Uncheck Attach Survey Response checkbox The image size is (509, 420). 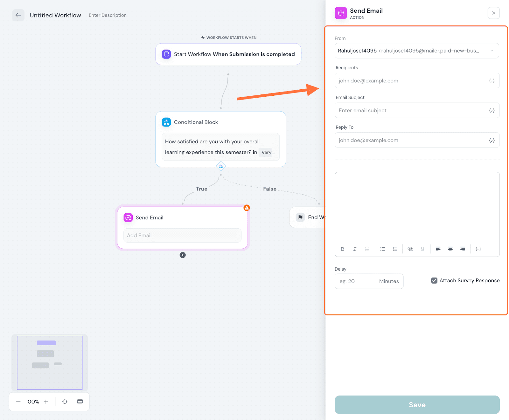tap(434, 280)
